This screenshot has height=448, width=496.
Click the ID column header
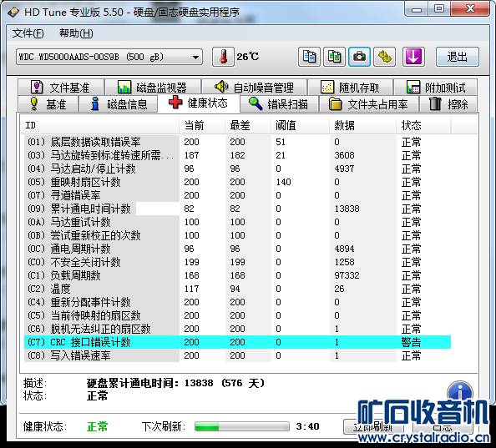click(100, 125)
